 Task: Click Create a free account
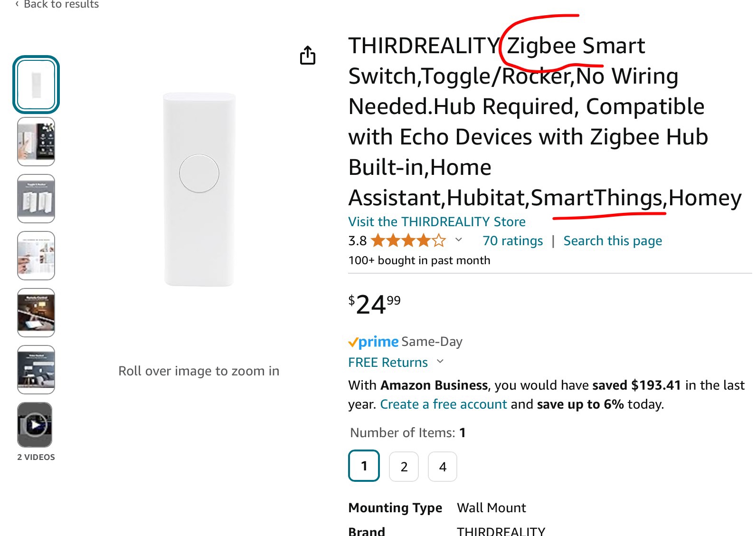tap(443, 404)
